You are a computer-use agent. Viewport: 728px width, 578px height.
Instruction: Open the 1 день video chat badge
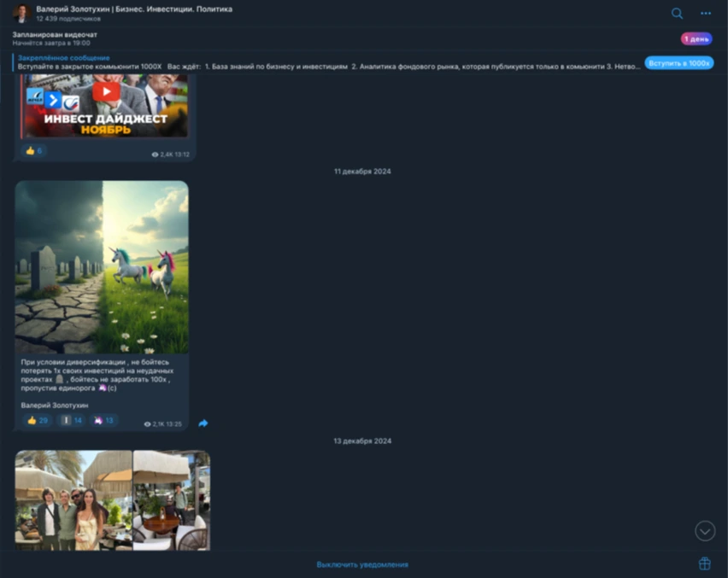696,39
